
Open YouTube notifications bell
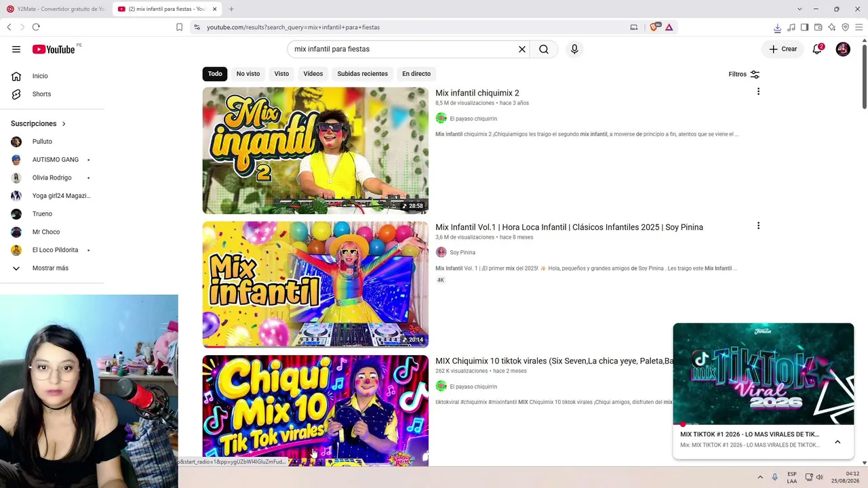[818, 49]
